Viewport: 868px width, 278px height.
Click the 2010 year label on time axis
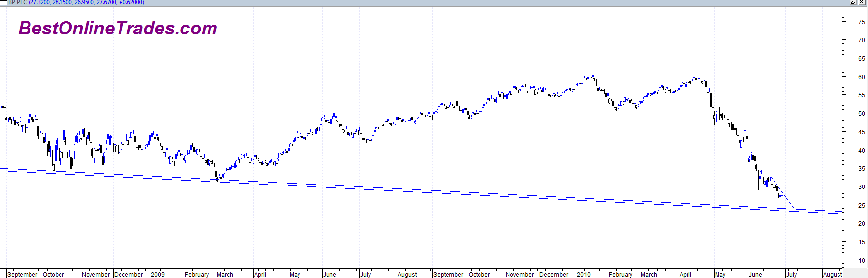coord(584,275)
